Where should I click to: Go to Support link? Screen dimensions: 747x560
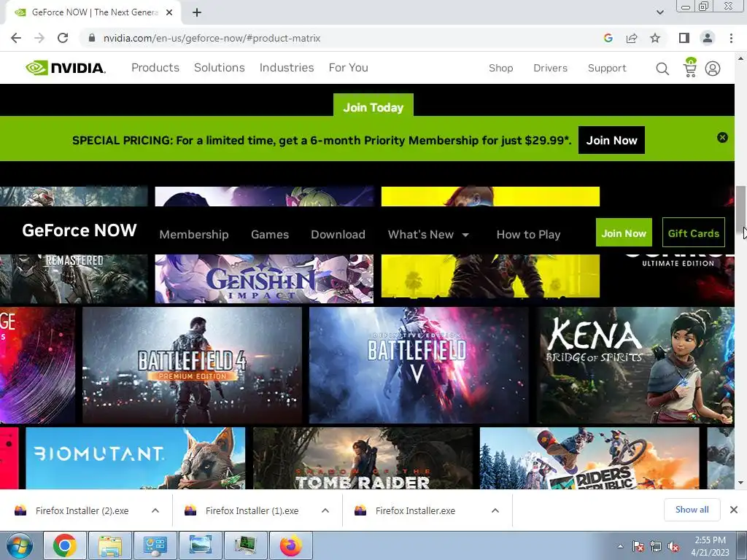[x=607, y=68]
